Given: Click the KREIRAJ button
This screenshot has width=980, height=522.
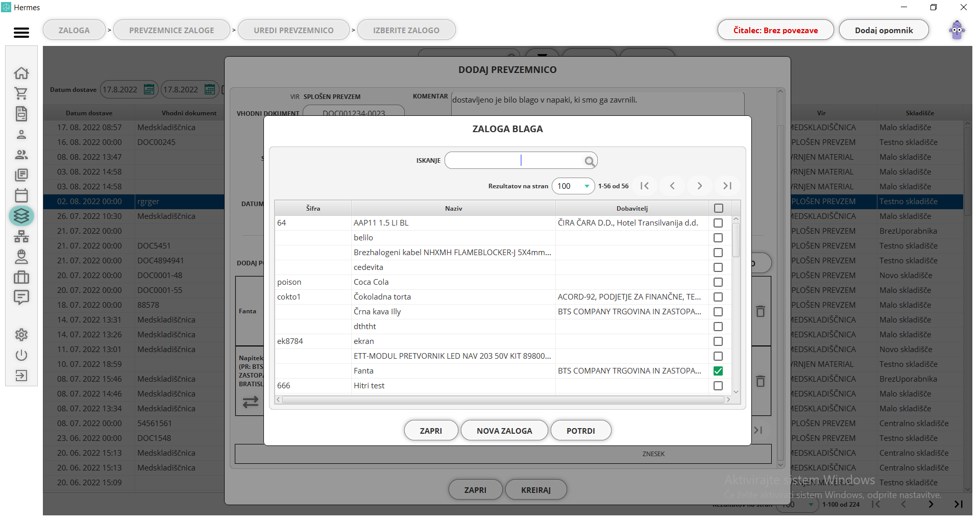Looking at the screenshot, I should pyautogui.click(x=536, y=490).
